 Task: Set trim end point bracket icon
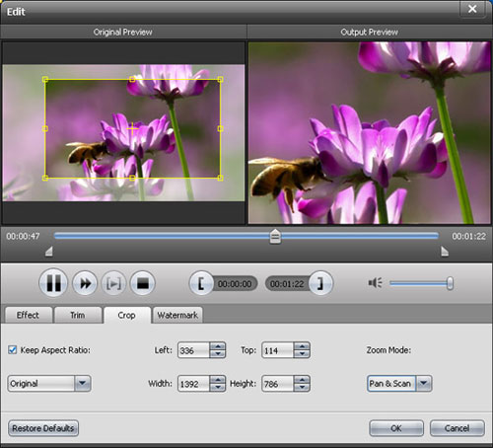320,283
